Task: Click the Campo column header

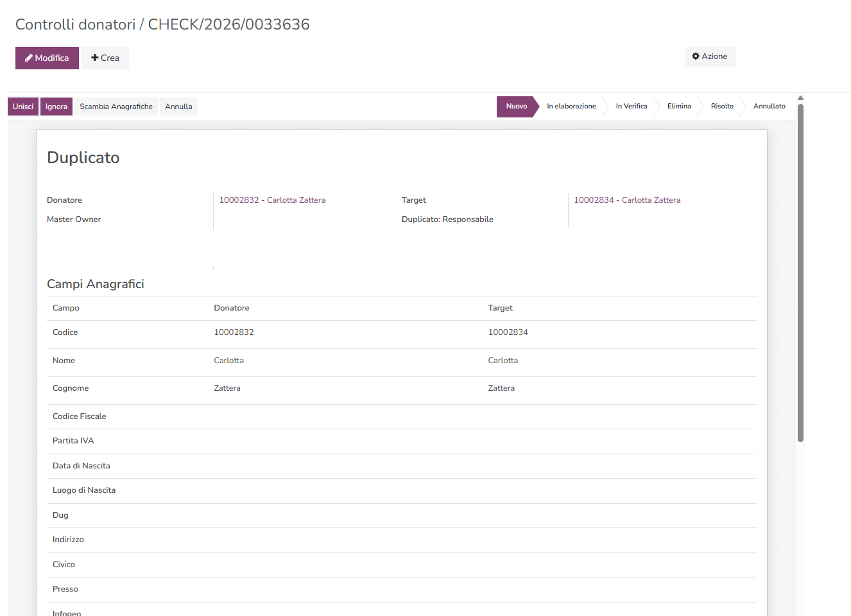Action: click(x=66, y=308)
